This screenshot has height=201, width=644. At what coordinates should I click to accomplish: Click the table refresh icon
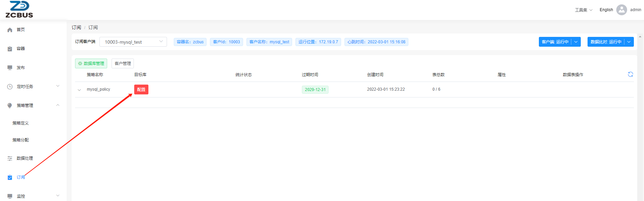[630, 74]
